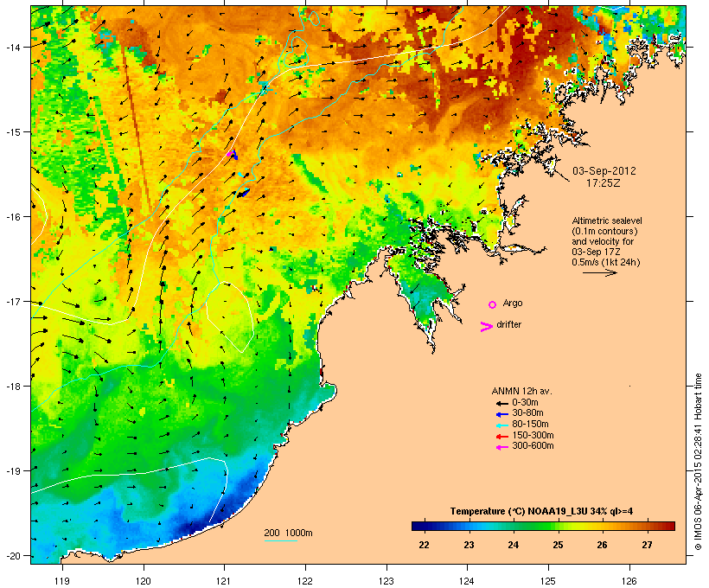
Task: Click the 'Argo' legend label
Action: [x=513, y=303]
